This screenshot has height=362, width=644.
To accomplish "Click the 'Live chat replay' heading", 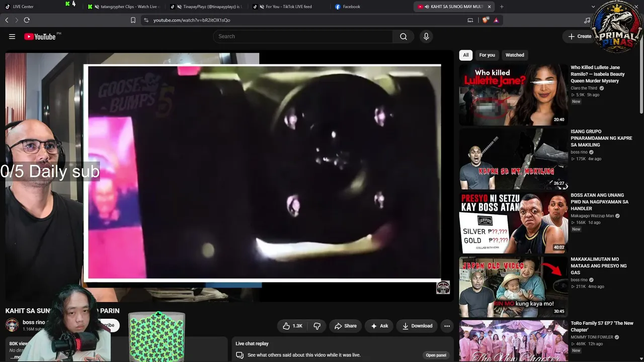I will tap(252, 343).
